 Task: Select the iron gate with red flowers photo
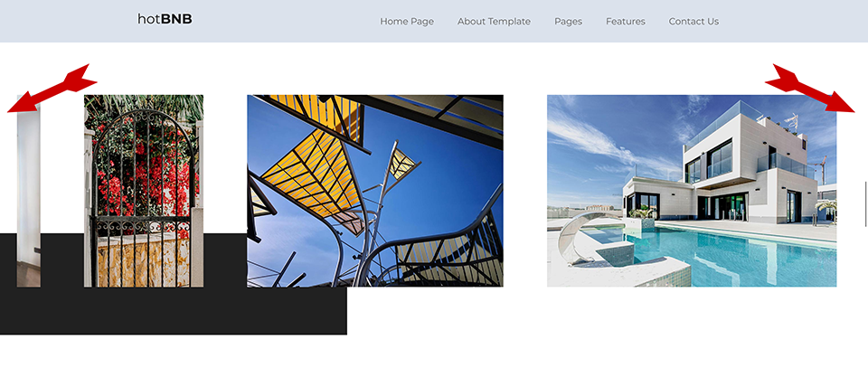[x=144, y=191]
